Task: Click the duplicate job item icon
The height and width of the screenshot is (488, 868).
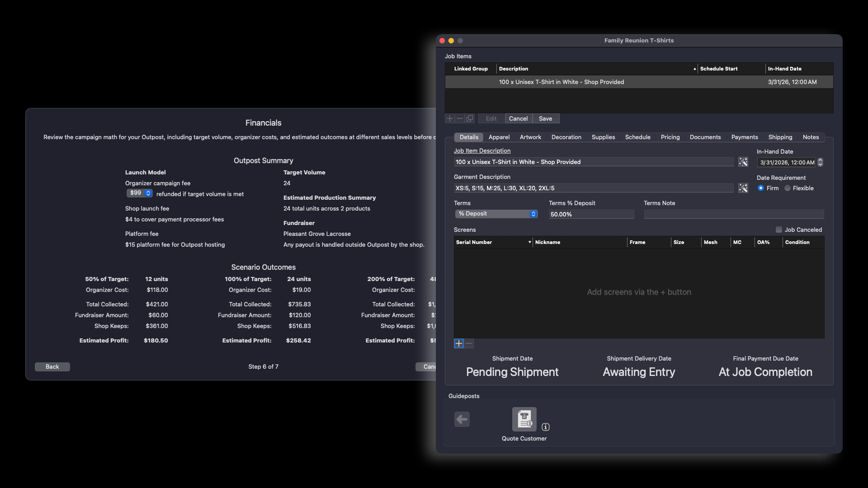Action: coord(470,118)
